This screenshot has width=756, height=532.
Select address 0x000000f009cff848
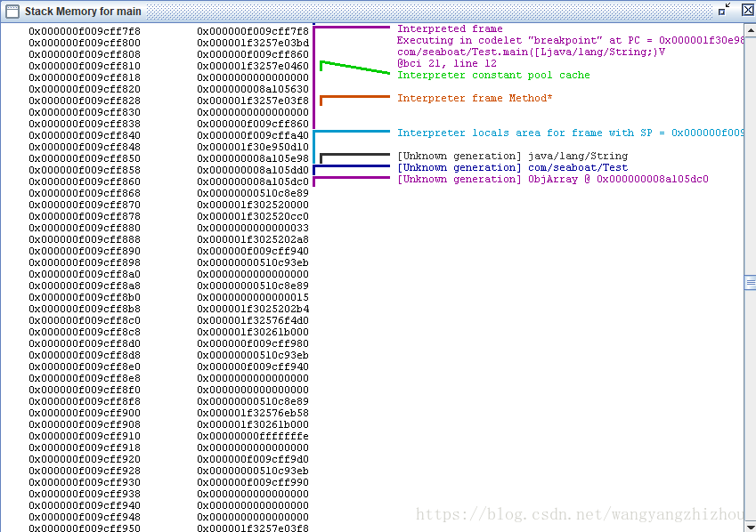coord(85,147)
